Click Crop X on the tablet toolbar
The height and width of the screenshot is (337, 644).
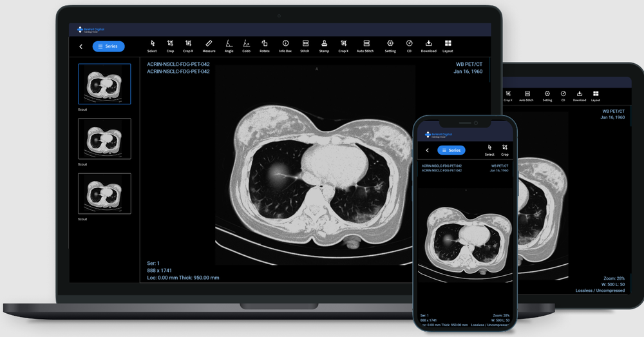(x=508, y=96)
